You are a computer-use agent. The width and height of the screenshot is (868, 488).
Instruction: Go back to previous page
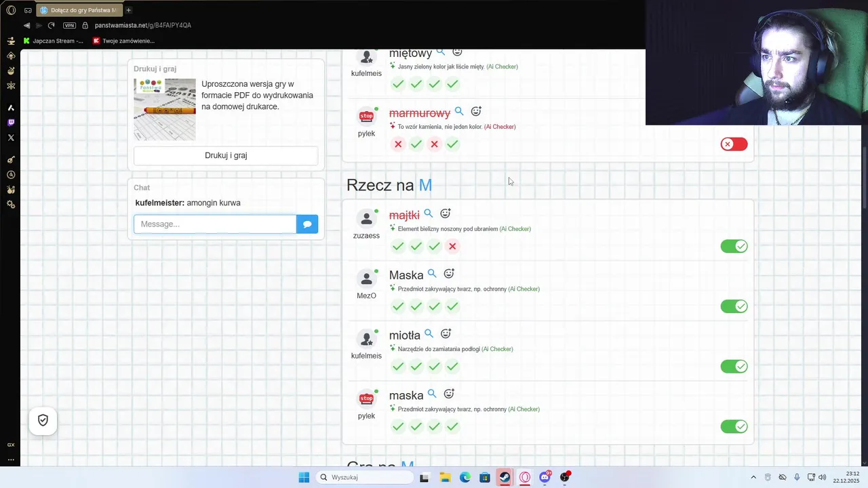coord(26,25)
